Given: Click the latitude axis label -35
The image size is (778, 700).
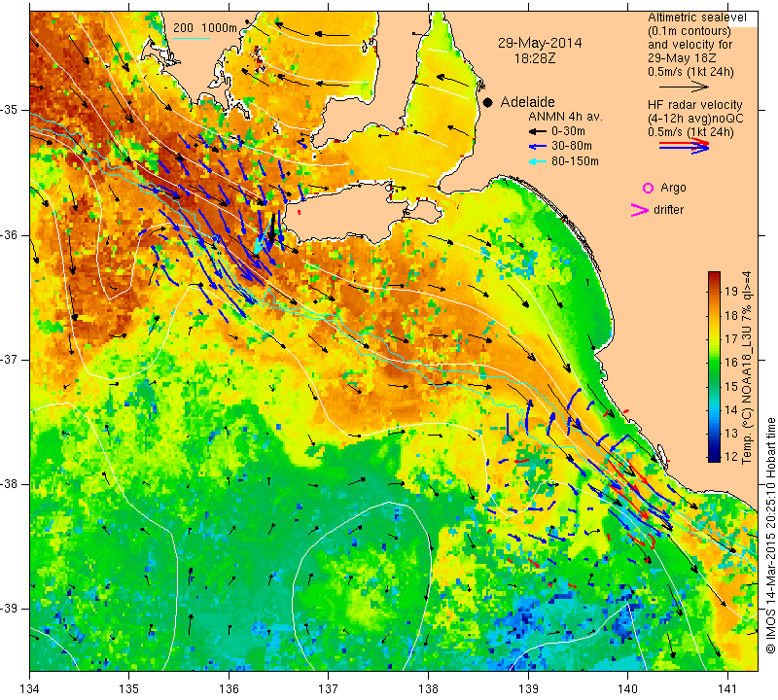Looking at the screenshot, I should pyautogui.click(x=11, y=110).
